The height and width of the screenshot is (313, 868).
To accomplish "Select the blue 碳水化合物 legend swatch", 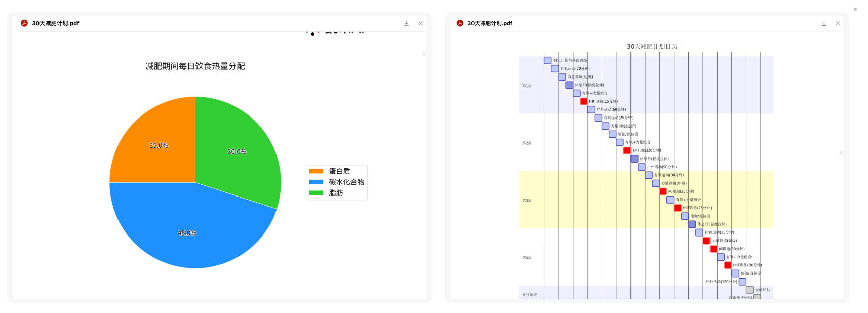I will coord(316,182).
